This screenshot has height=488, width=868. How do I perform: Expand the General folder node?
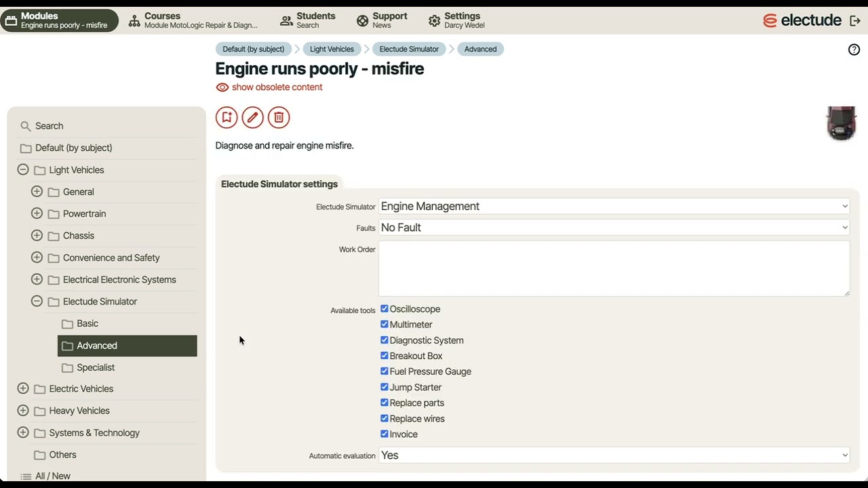tap(37, 192)
